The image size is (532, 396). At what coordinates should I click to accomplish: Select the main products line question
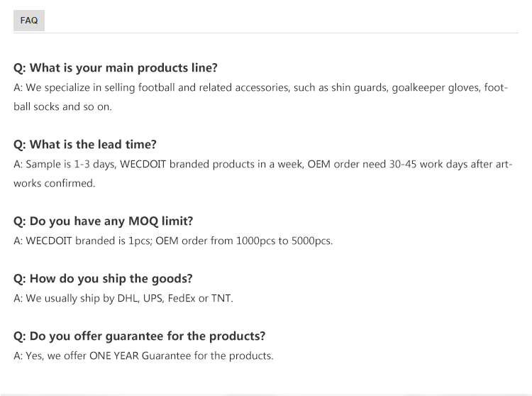point(116,68)
